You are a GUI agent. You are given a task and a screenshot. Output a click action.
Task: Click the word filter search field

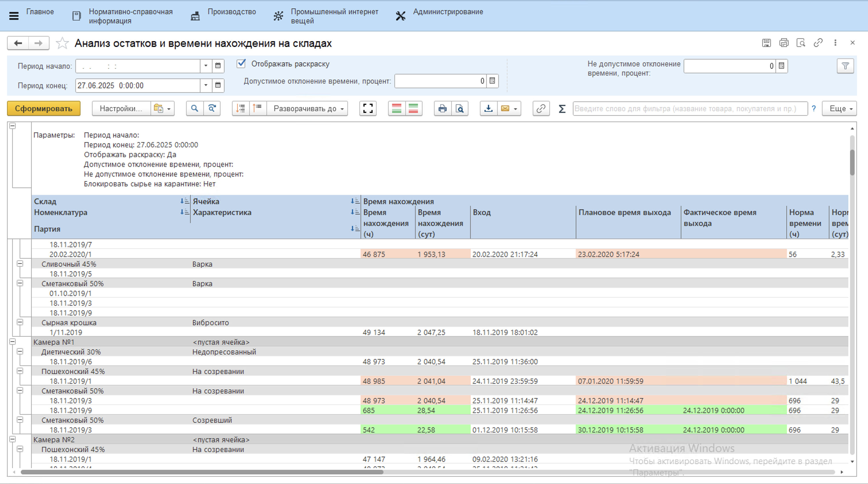[689, 109]
